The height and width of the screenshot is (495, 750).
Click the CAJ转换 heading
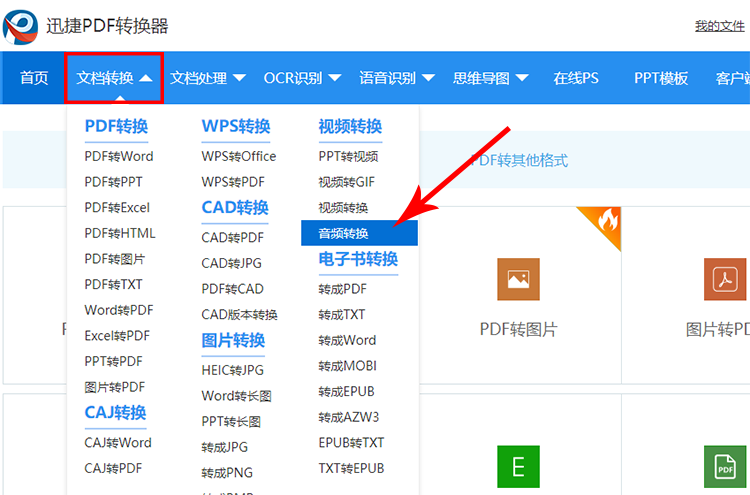tap(115, 412)
